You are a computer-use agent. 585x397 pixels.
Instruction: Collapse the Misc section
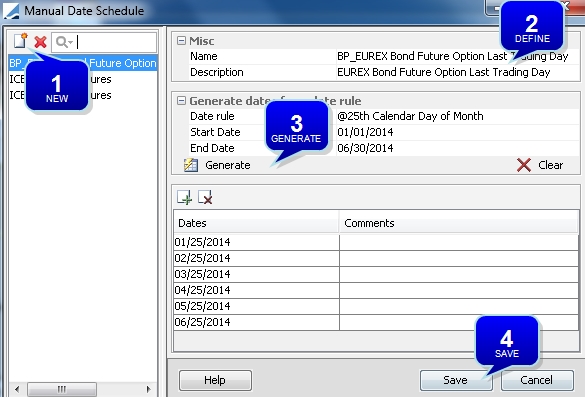181,40
